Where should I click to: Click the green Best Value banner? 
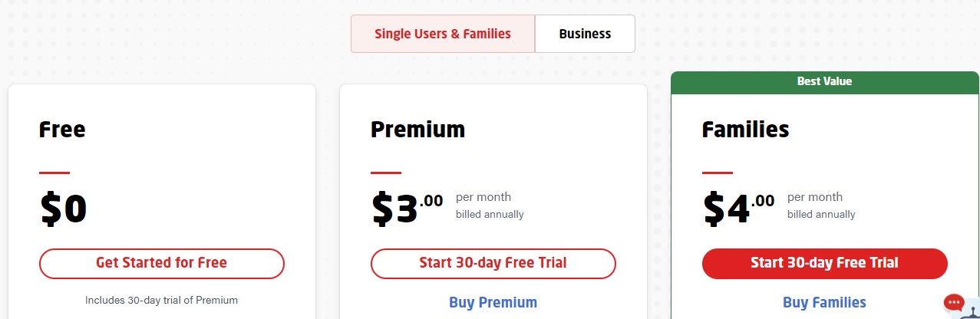825,81
